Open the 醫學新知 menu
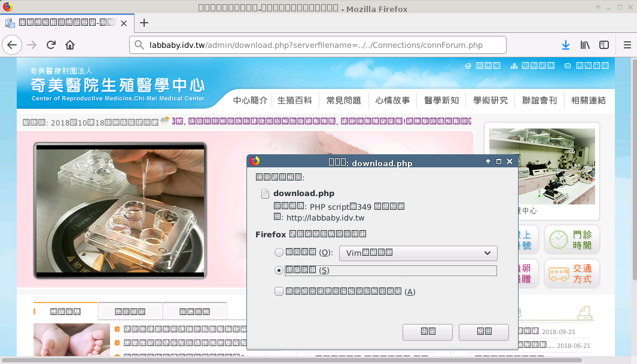 441,100
